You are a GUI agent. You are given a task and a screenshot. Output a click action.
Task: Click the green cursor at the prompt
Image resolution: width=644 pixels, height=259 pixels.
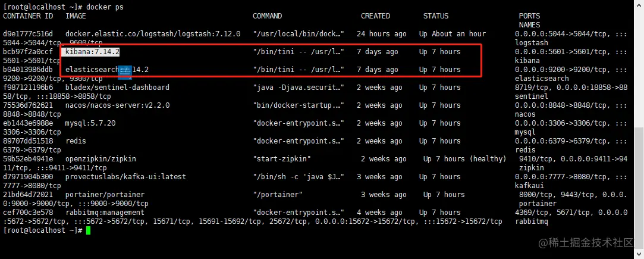click(88, 230)
